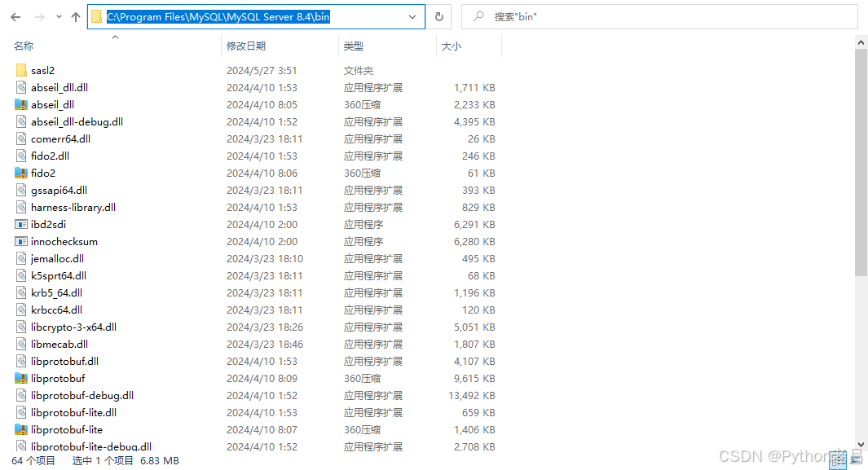
Task: Click the file name comerr64.dll
Action: pos(61,139)
